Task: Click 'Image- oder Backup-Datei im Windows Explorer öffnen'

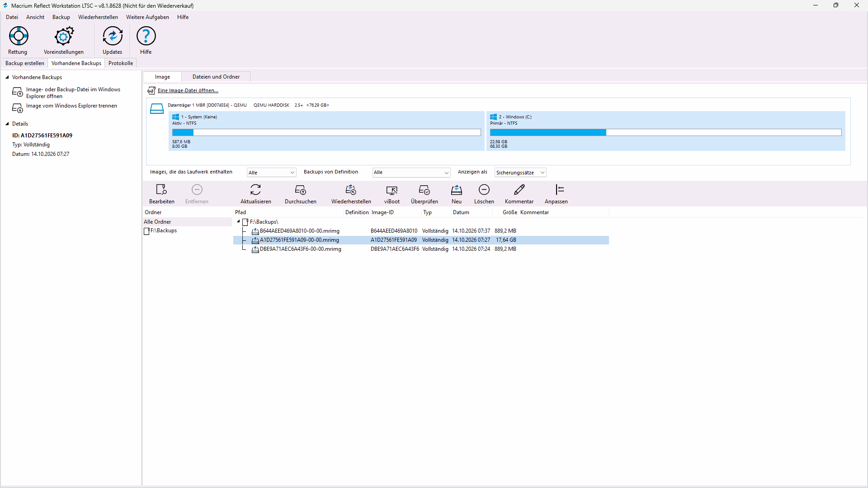Action: 73,93
